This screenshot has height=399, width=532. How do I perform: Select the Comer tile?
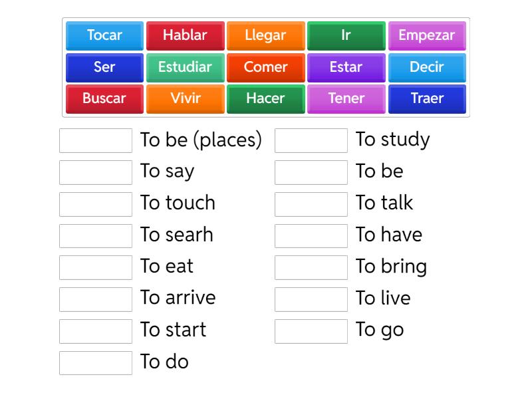265,67
